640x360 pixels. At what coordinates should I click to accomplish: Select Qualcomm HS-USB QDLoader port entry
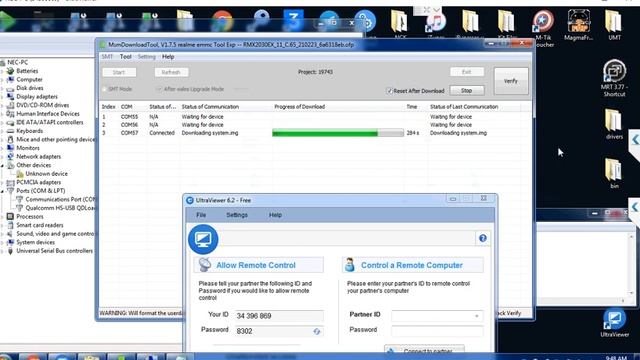pyautogui.click(x=60, y=208)
